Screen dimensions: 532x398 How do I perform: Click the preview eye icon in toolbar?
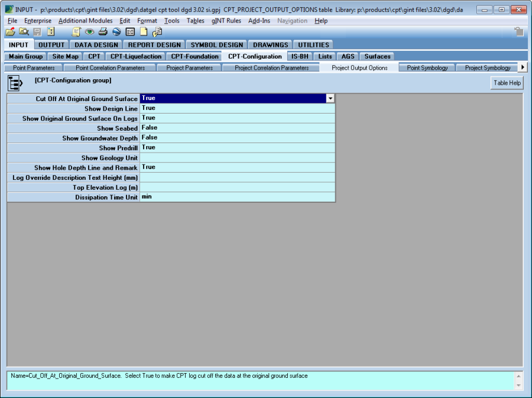click(89, 32)
